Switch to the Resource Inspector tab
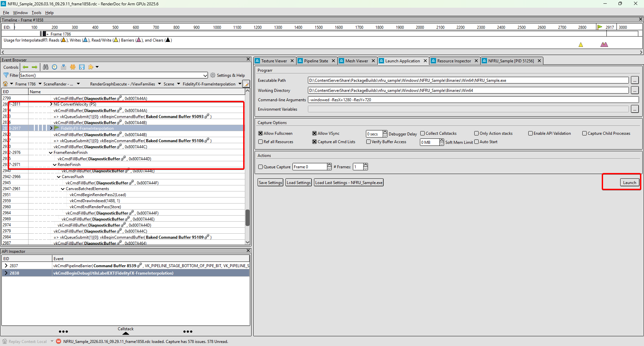 [454, 61]
